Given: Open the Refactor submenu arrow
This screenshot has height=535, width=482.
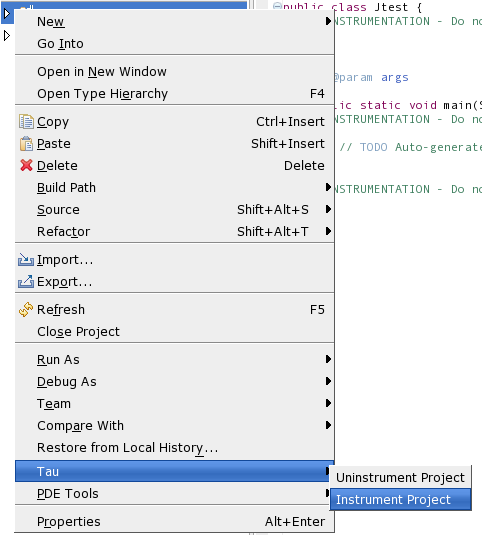Looking at the screenshot, I should point(328,231).
